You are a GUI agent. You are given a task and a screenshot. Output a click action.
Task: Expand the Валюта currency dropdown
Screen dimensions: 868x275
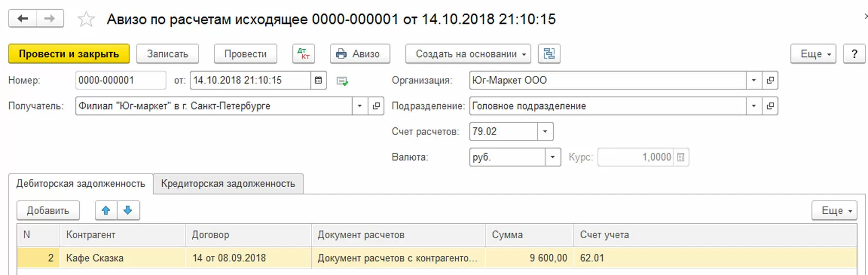[x=552, y=157]
